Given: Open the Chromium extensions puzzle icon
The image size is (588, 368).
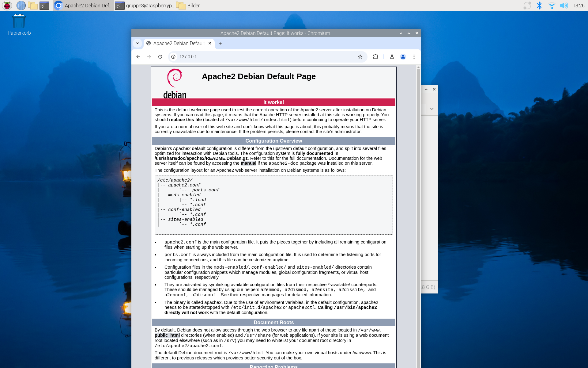Looking at the screenshot, I should 375,57.
